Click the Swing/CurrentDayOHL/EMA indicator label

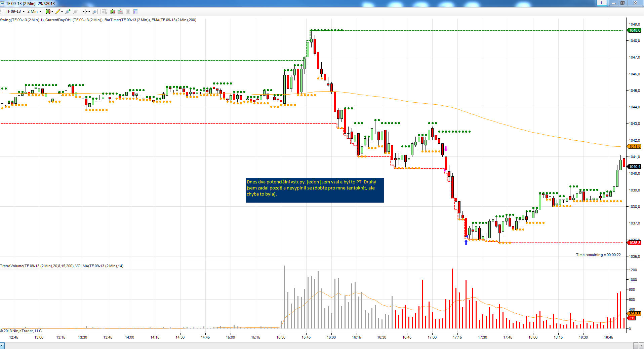(98, 20)
